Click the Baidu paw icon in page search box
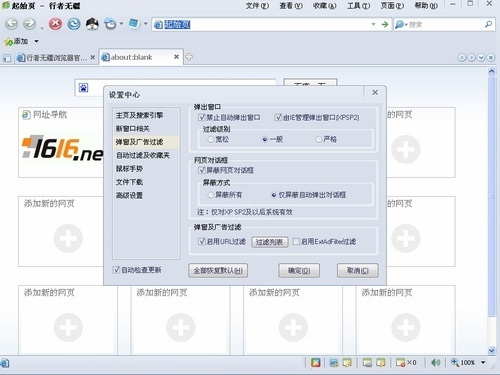500x375 pixels. pos(83,88)
